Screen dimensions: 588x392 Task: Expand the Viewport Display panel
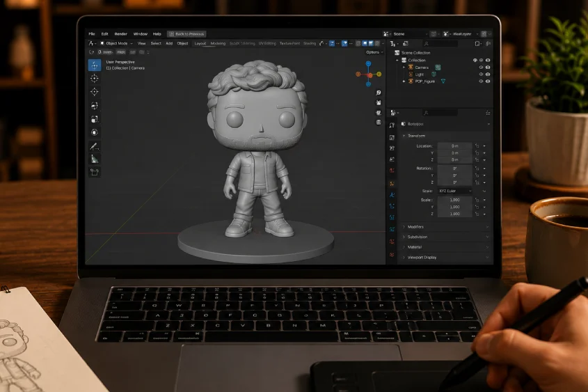[445, 258]
